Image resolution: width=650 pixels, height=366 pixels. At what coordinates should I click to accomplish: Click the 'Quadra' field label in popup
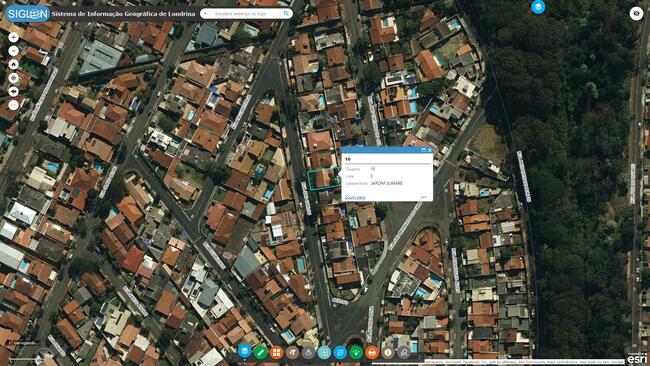coord(352,169)
